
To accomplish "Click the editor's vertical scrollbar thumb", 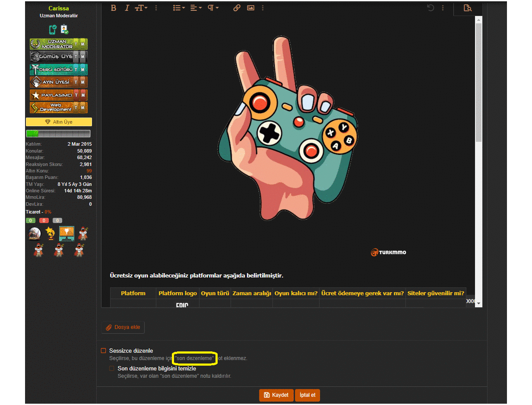I will [x=478, y=82].
